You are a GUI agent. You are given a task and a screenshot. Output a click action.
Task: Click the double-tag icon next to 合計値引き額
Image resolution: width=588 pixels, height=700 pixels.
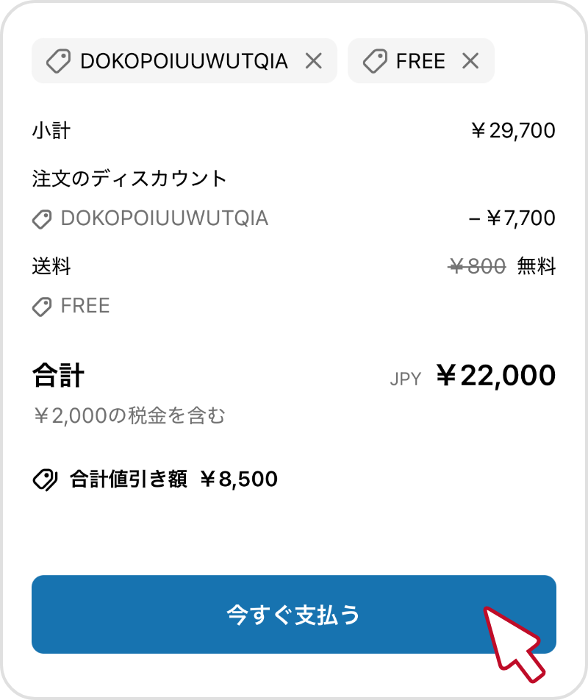[45, 480]
